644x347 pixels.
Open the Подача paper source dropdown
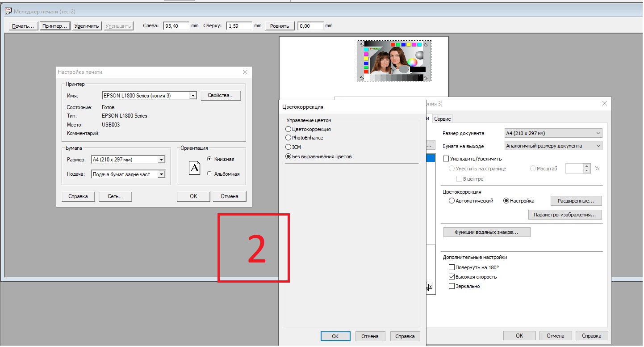click(161, 174)
